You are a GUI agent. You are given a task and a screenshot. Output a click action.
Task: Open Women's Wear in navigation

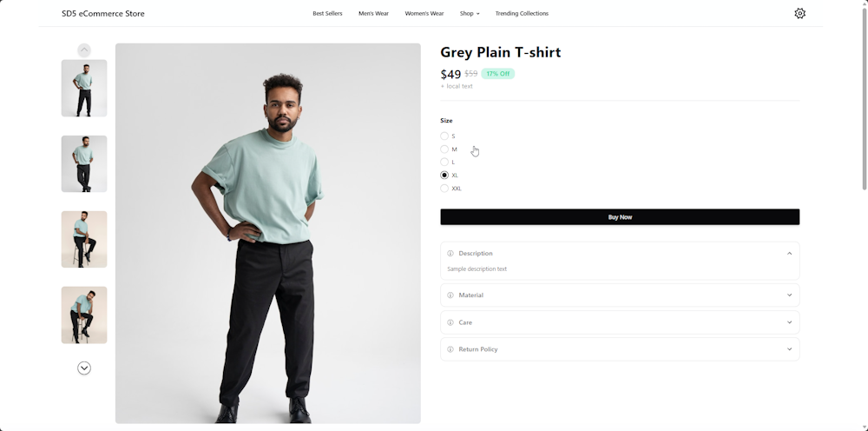point(424,14)
